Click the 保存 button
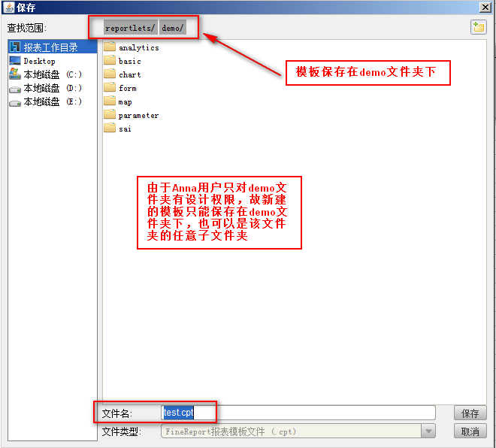The width and height of the screenshot is (496, 448). 470,413
